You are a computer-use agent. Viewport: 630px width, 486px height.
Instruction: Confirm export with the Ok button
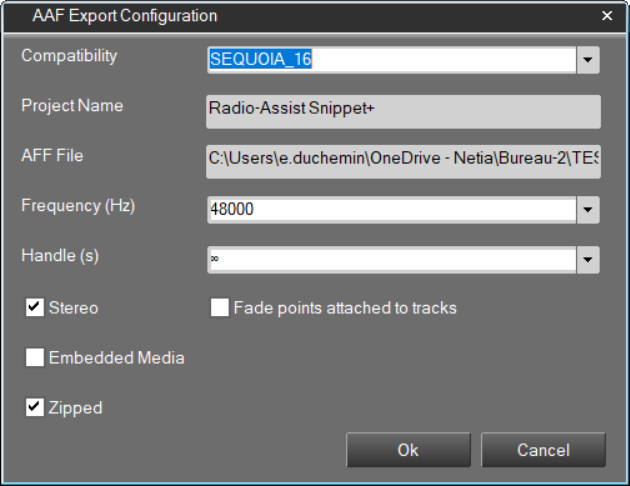pyautogui.click(x=408, y=450)
